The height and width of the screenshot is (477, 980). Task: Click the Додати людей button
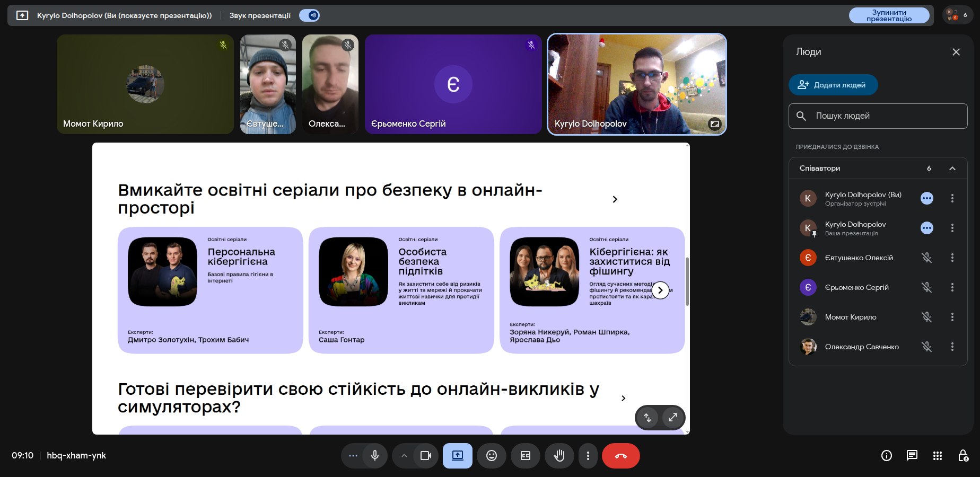tap(833, 85)
